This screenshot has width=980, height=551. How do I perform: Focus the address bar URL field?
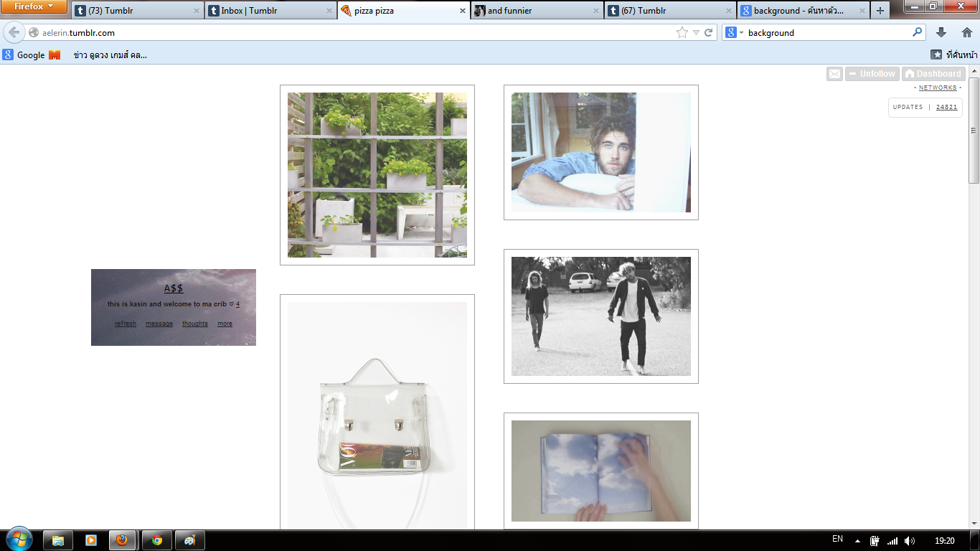[359, 32]
